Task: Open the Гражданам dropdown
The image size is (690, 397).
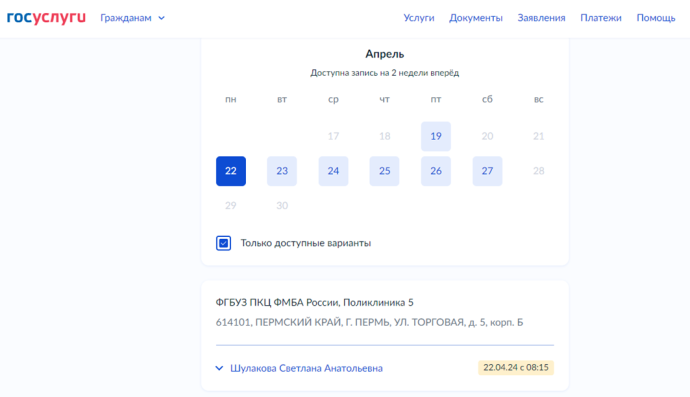Action: coord(132,18)
